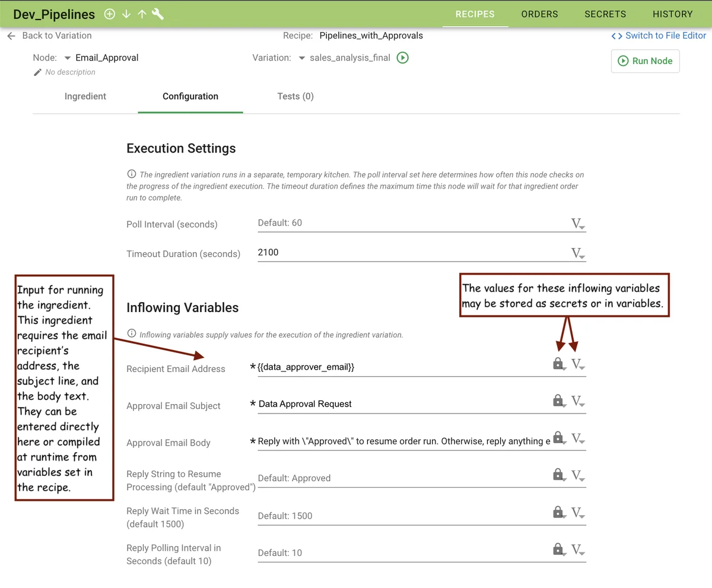Click the Timeout Duration input field
This screenshot has height=588, width=712.
(409, 253)
